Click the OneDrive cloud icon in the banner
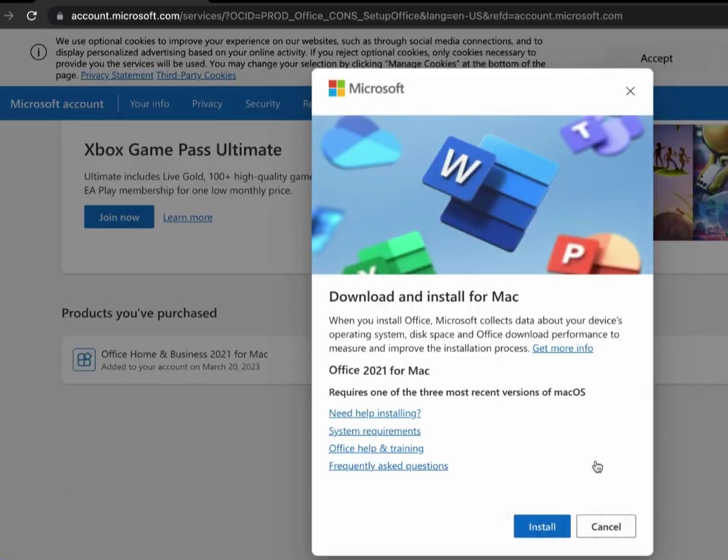 coord(359,141)
